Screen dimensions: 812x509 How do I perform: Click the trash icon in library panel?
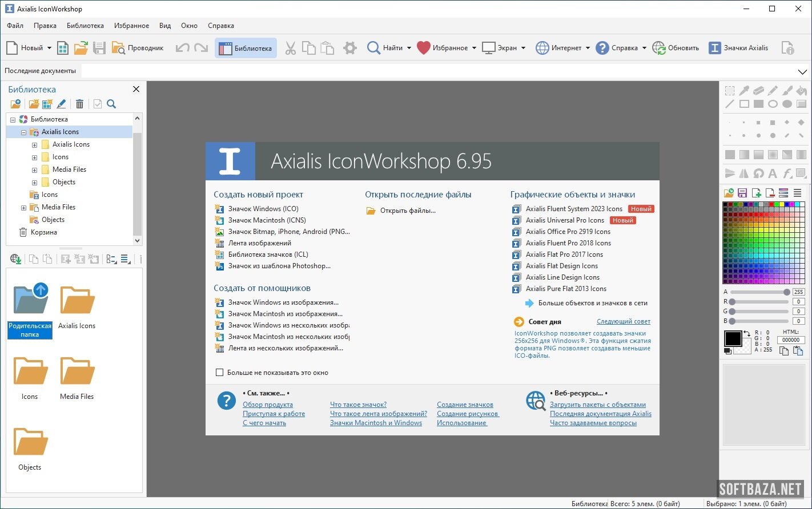pos(79,104)
